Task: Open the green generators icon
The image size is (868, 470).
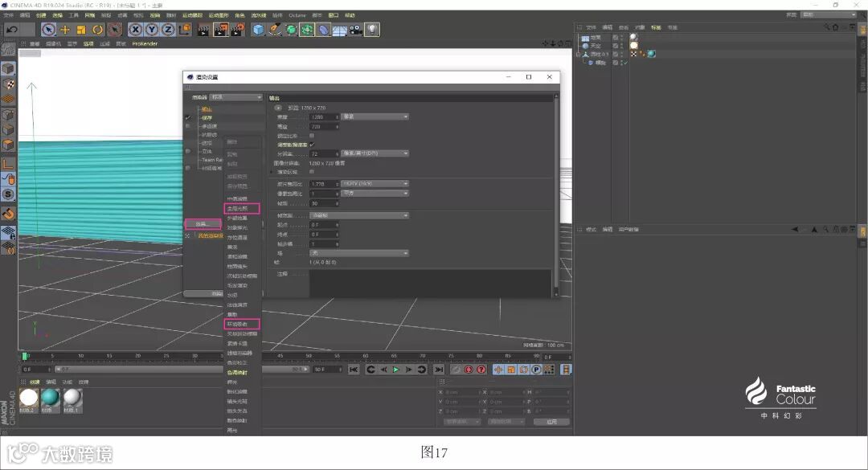Action: click(x=291, y=30)
